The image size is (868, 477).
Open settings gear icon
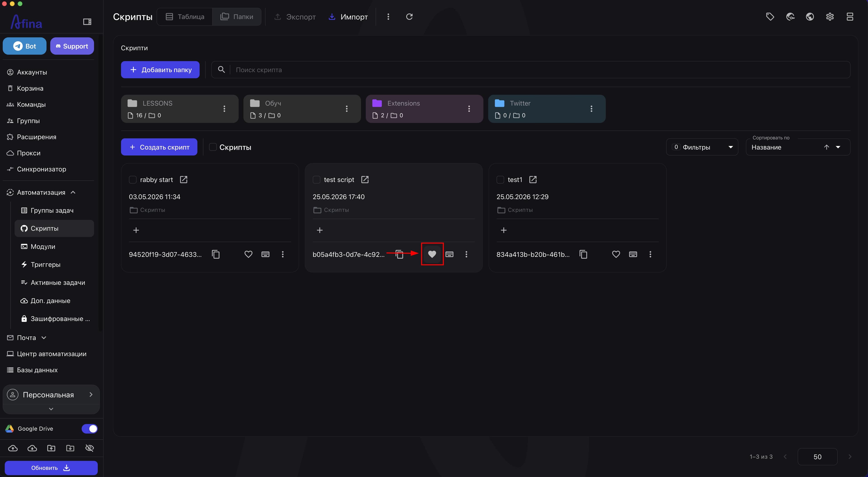click(x=830, y=17)
